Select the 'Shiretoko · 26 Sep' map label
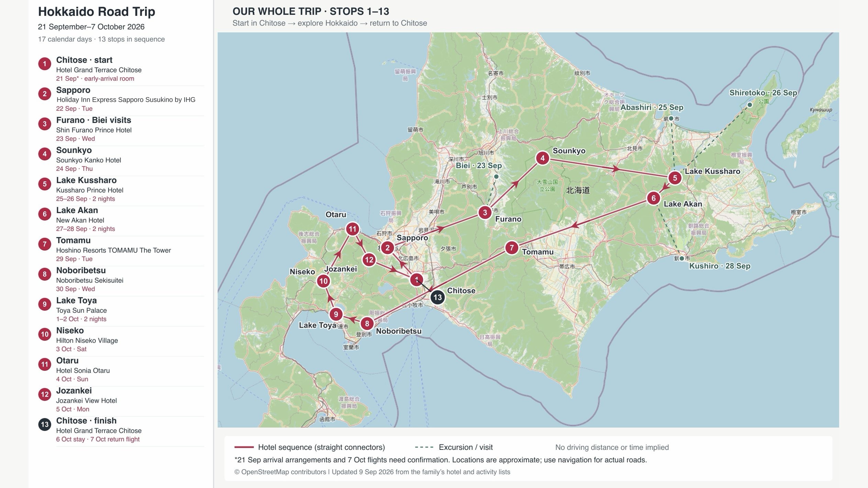Screen dimensions: 868x488 coord(763,93)
